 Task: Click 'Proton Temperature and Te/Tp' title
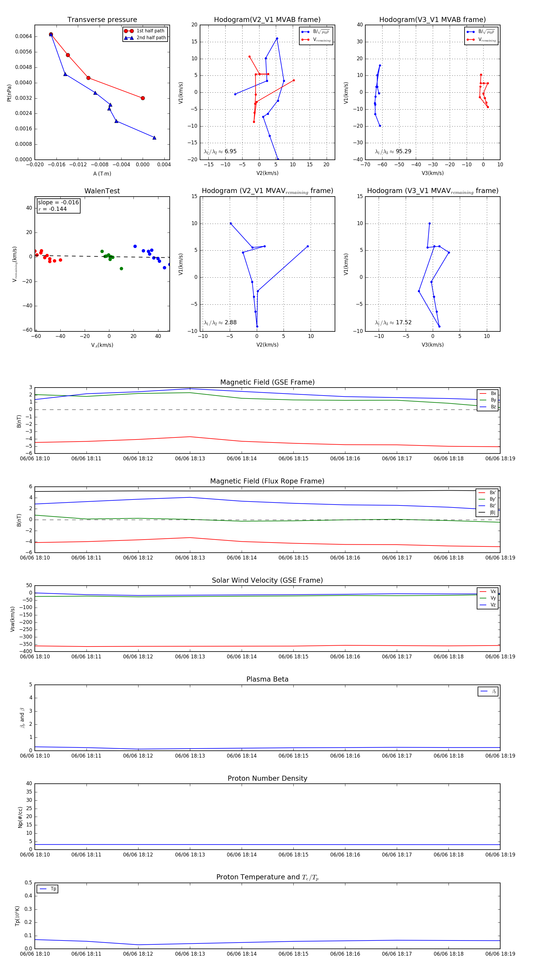[x=267, y=877]
